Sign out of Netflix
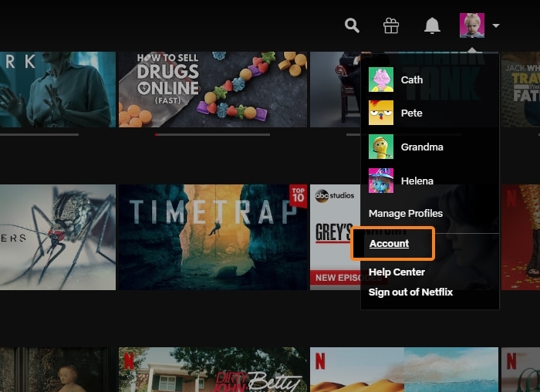Image resolution: width=540 pixels, height=392 pixels. pos(410,292)
